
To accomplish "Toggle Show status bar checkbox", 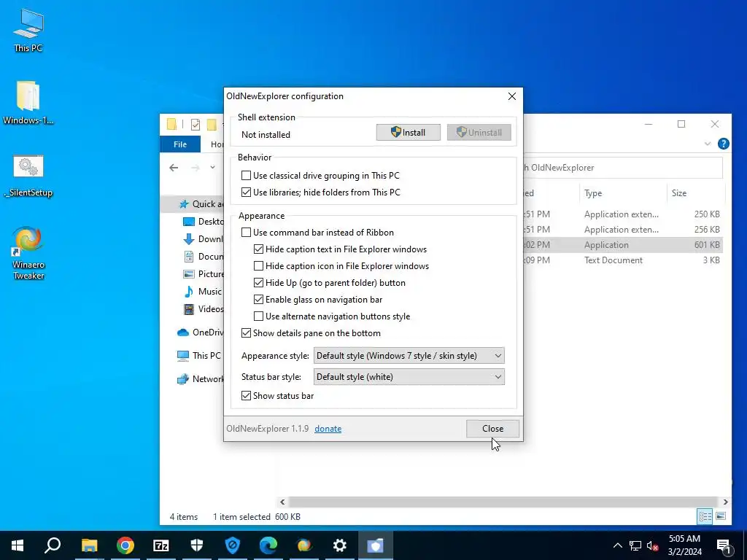I will point(246,396).
